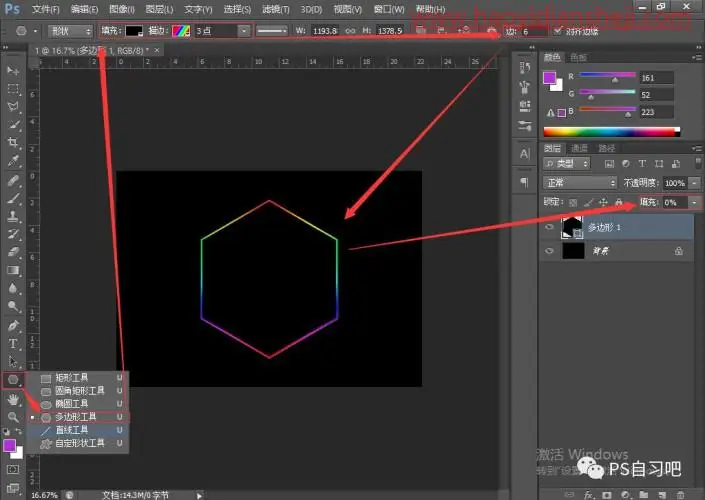Screen dimensions: 705x500
Task: Enter Quick Mask mode icon
Action: click(13, 469)
